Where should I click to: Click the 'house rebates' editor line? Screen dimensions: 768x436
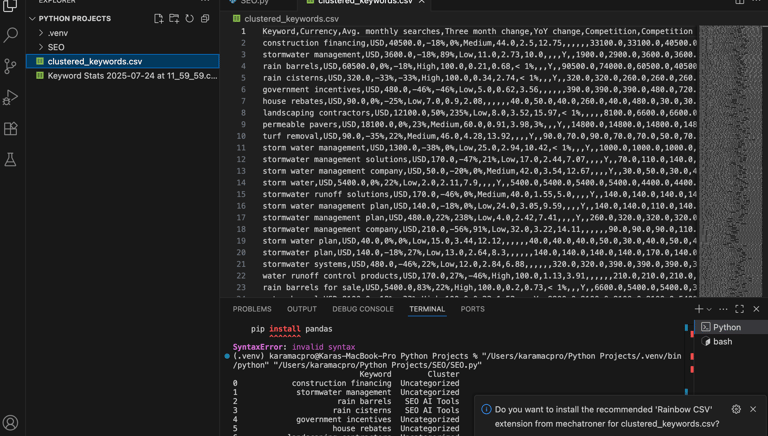pyautogui.click(x=480, y=101)
